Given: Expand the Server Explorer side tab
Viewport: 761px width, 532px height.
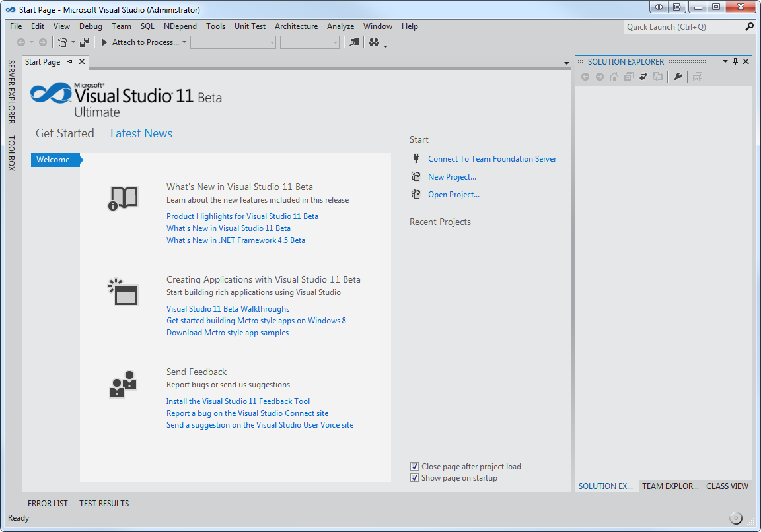Looking at the screenshot, I should coord(11,92).
